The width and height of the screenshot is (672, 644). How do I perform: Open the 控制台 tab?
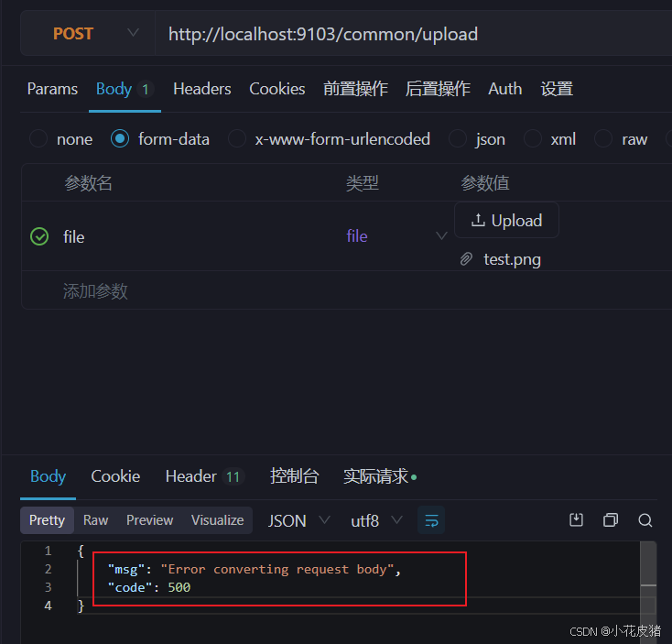click(295, 476)
